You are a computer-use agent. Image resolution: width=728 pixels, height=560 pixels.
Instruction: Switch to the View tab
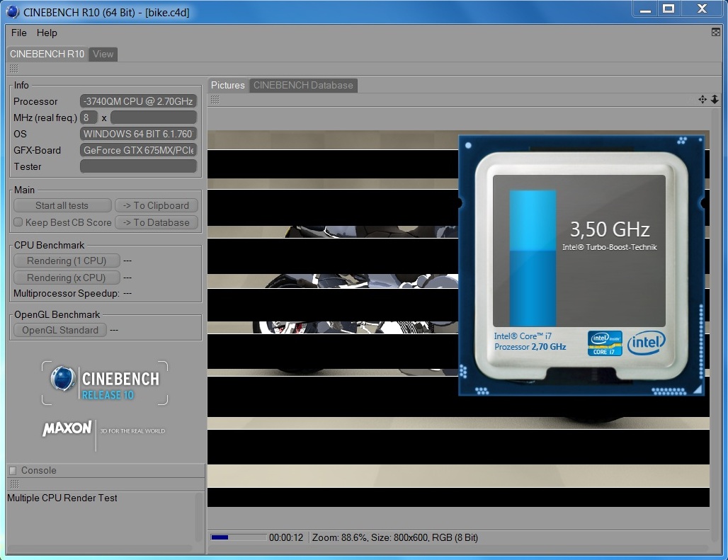[x=103, y=54]
